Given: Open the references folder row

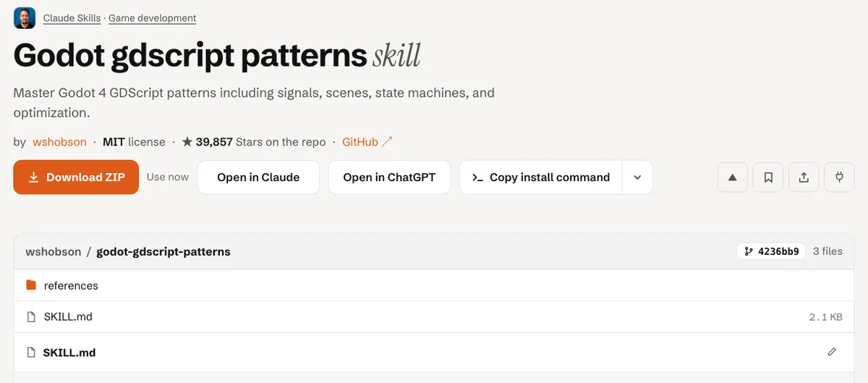Looking at the screenshot, I should (x=434, y=285).
